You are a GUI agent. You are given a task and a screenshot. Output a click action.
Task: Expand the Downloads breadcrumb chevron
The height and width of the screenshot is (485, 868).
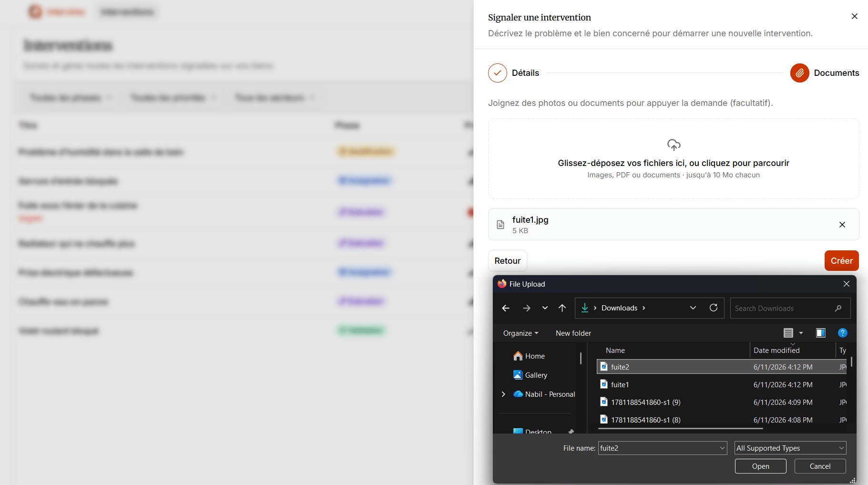click(x=643, y=308)
